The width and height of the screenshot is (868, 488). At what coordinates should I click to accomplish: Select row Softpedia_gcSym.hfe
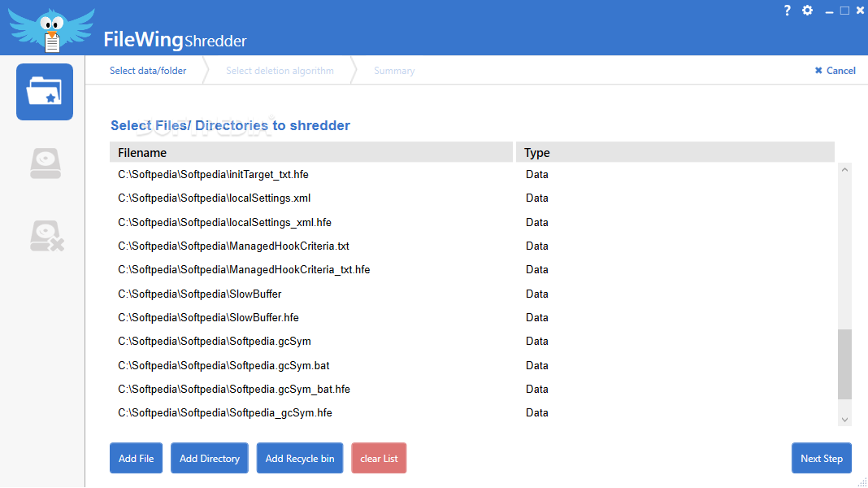pyautogui.click(x=472, y=412)
